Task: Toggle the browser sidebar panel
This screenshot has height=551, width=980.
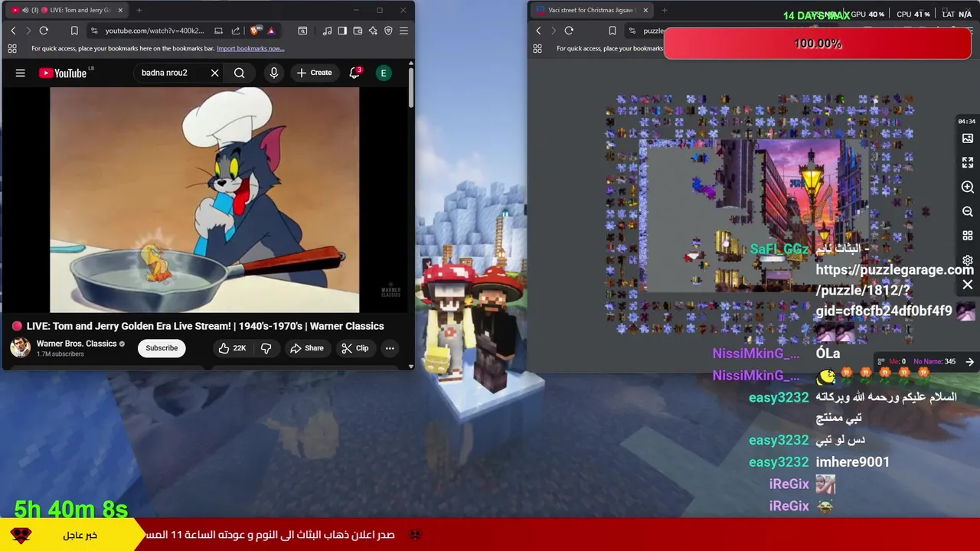Action: (342, 31)
